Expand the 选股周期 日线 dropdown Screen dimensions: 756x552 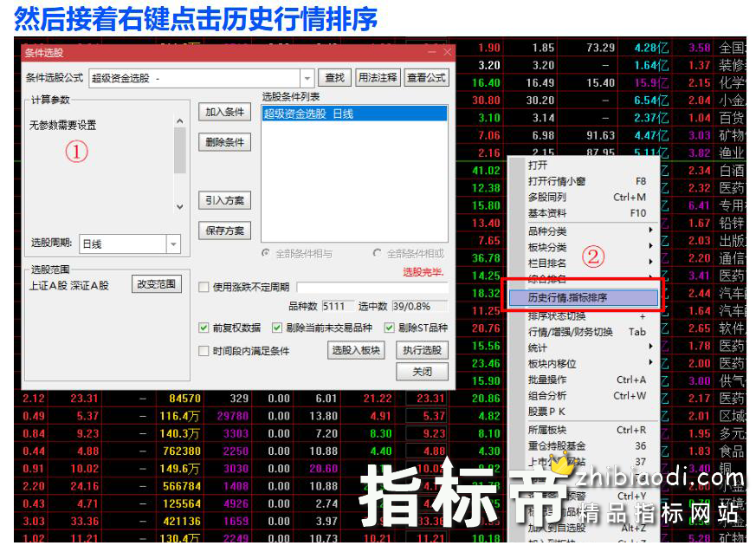(173, 244)
